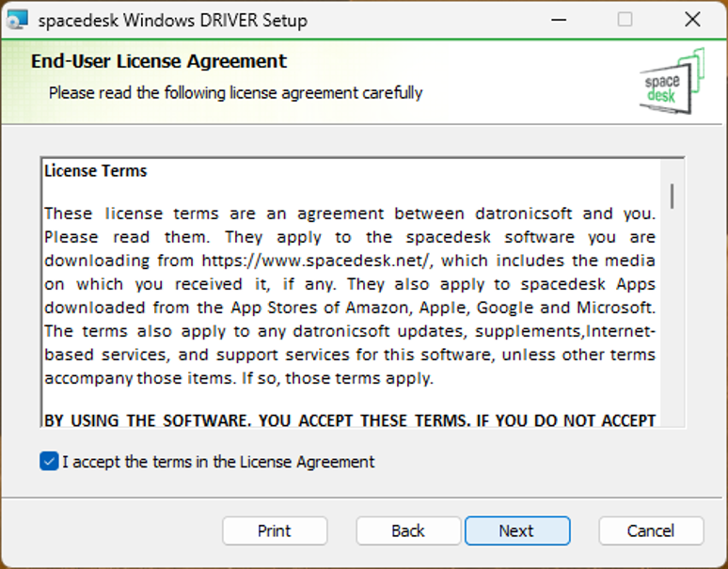
Task: Go Back to the previous step
Action: [x=408, y=530]
